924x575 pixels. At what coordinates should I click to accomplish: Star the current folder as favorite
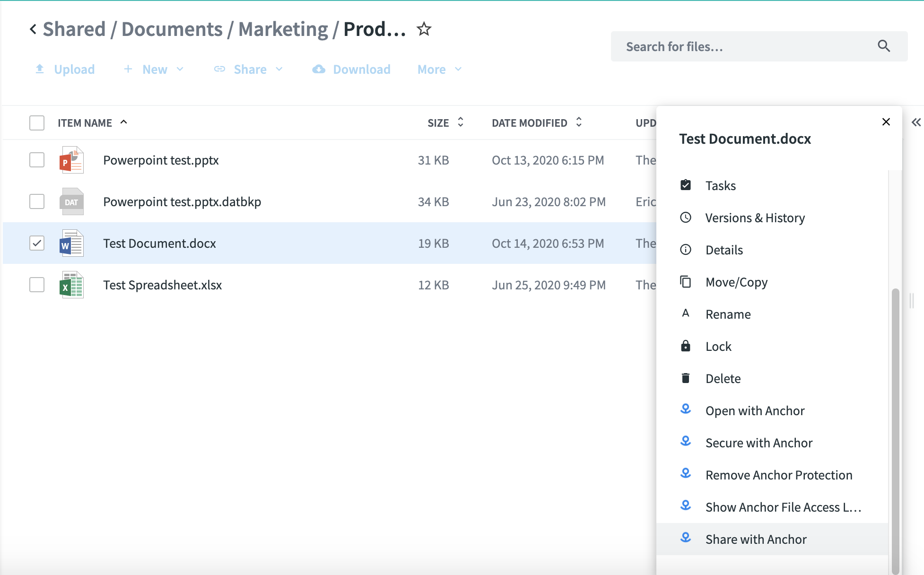[424, 29]
